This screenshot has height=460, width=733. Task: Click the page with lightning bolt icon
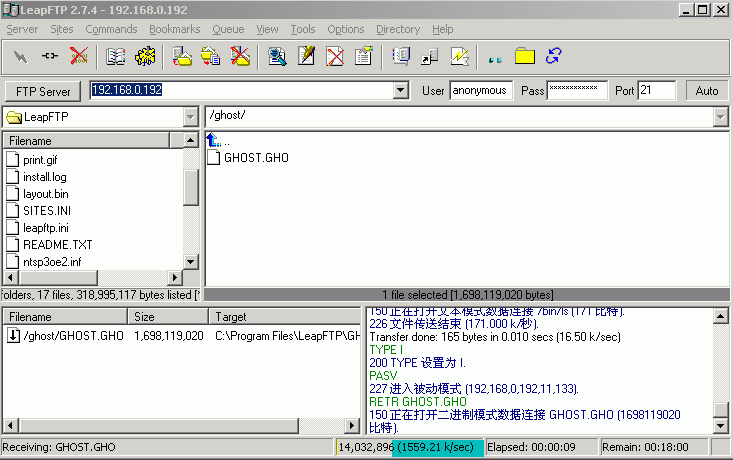(459, 56)
